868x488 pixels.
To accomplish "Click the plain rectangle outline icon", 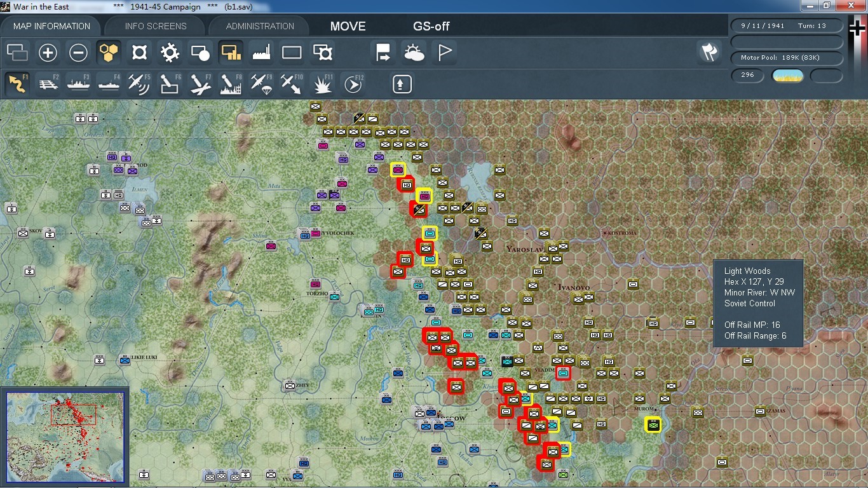I will (x=292, y=53).
